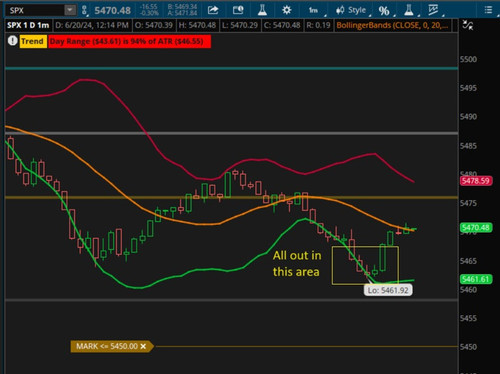Remove the MARK <= 5450.00 alert using its X

point(143,346)
